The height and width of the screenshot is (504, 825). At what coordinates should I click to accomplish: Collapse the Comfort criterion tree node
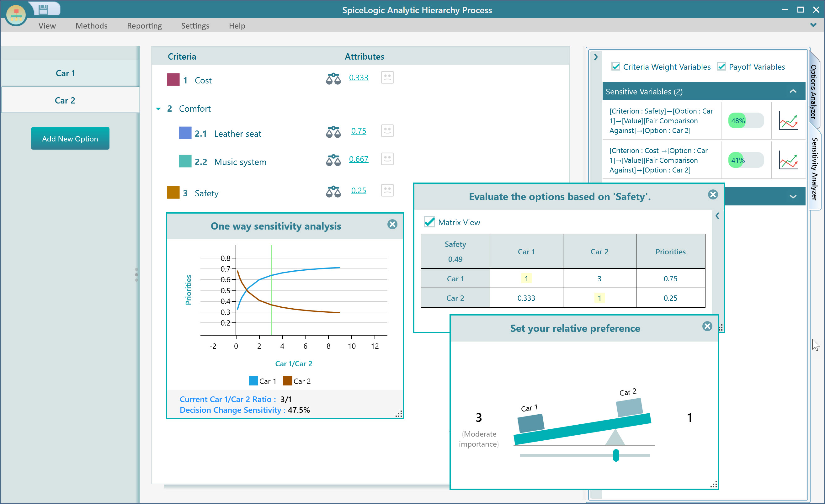tap(158, 109)
